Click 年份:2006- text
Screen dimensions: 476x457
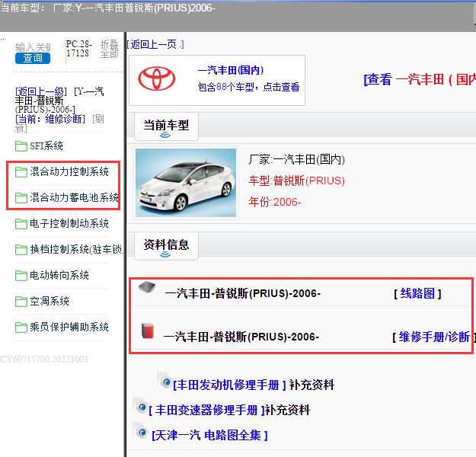tap(275, 202)
